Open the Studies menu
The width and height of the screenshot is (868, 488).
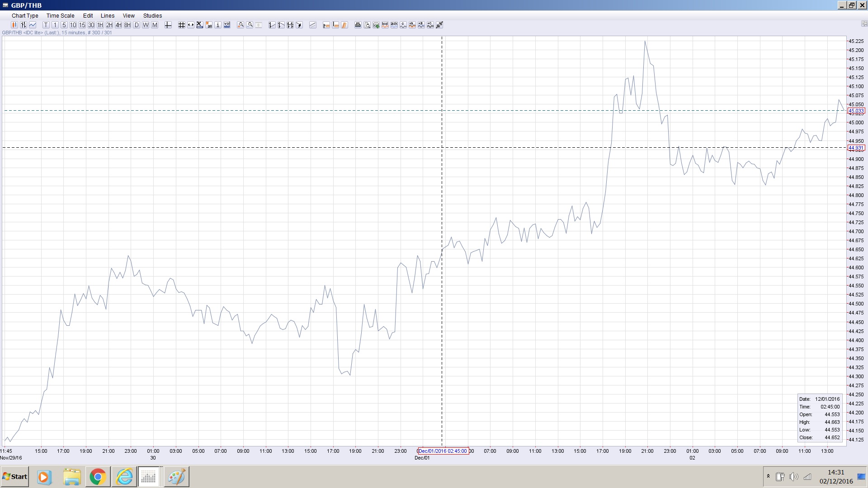click(x=152, y=15)
